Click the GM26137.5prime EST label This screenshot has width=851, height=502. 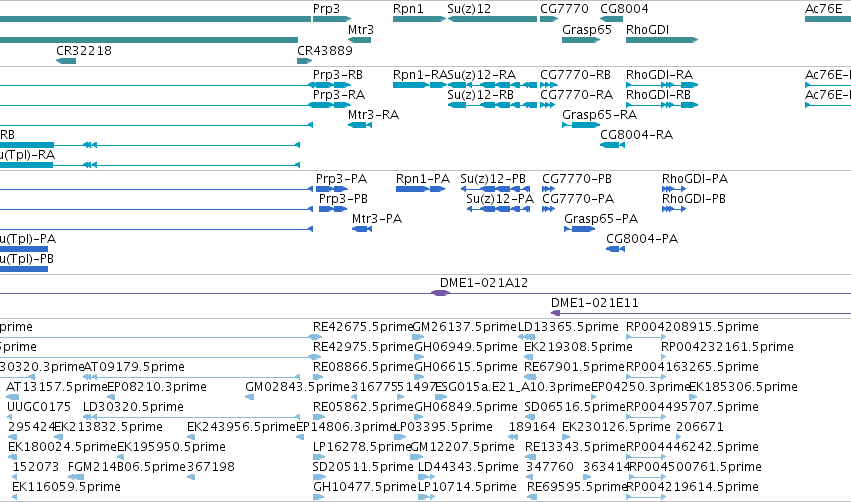(x=464, y=327)
